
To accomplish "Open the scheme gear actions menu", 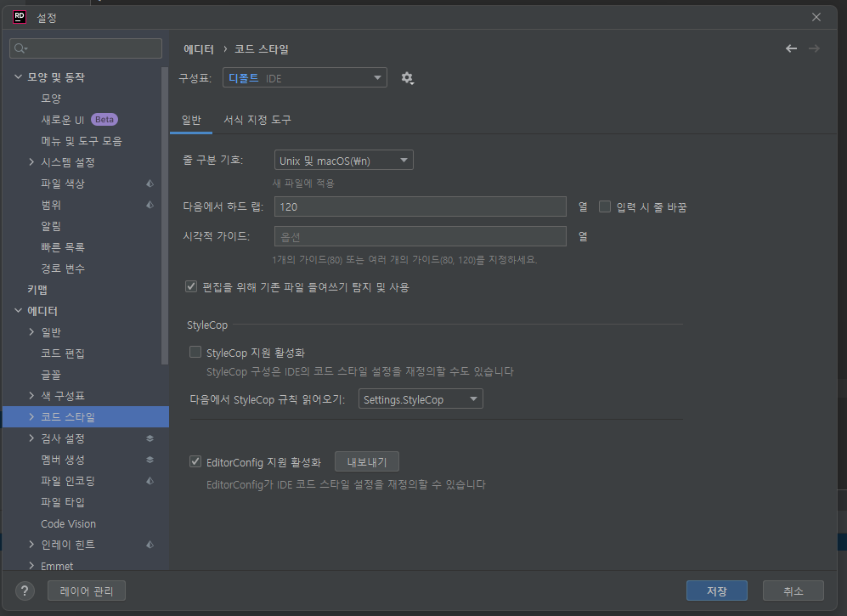I will pos(407,78).
